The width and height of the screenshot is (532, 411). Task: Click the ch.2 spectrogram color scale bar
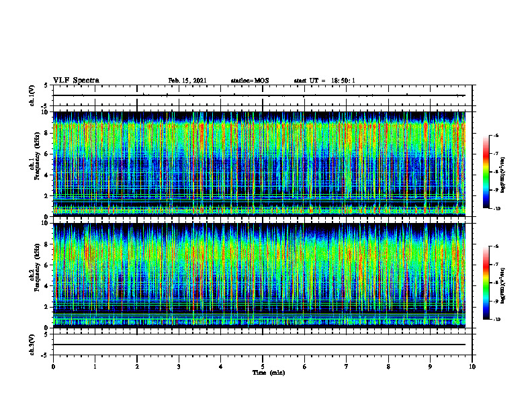pos(486,283)
